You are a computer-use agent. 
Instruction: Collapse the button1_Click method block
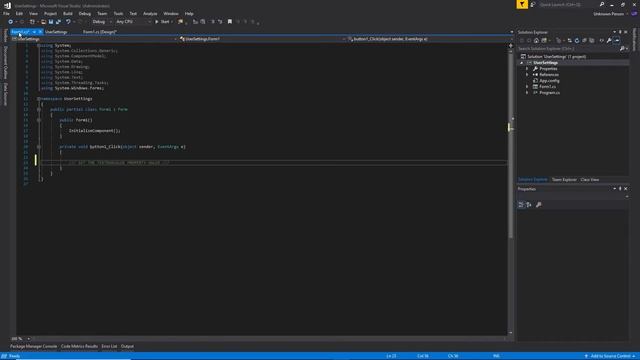click(39, 147)
